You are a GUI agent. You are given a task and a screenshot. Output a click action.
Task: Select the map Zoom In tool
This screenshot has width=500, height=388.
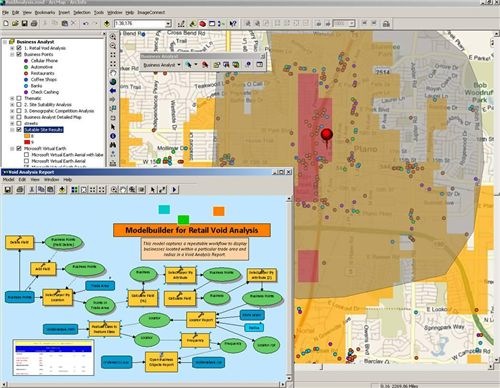[x=113, y=37]
